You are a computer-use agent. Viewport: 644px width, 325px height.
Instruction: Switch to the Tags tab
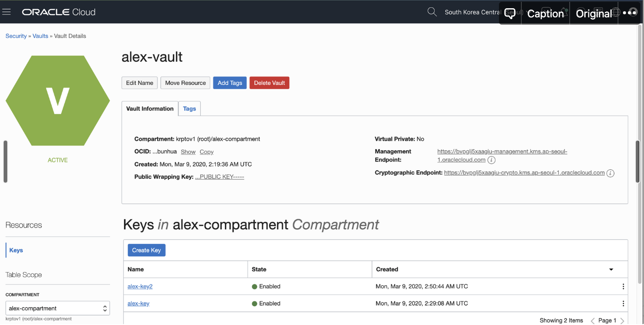tap(189, 109)
